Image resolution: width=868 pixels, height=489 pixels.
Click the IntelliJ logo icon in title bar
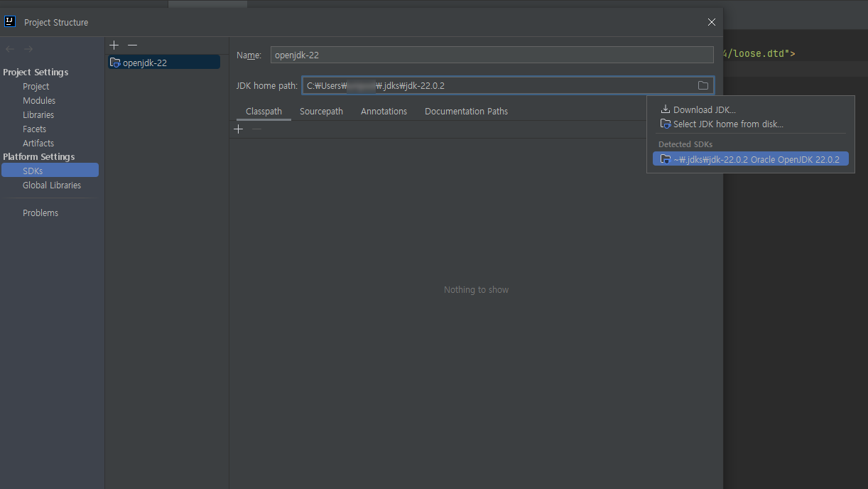coord(10,21)
